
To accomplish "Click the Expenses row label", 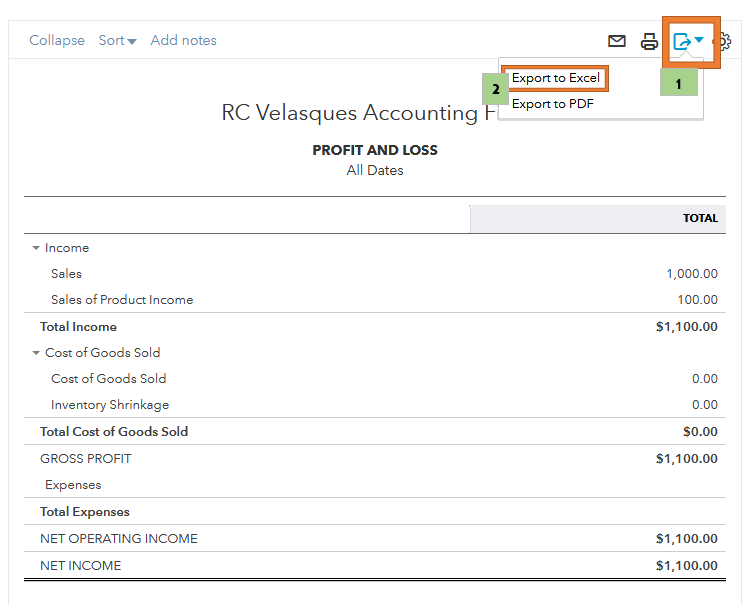I will coord(73,485).
